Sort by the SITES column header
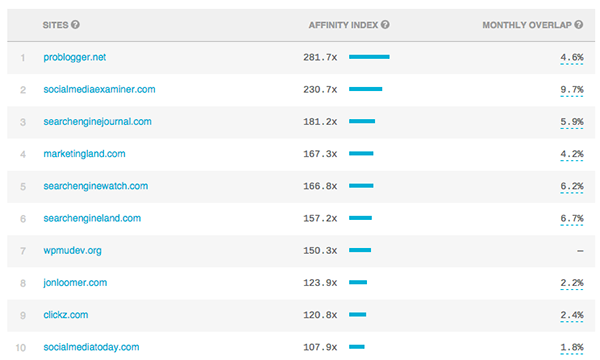This screenshot has height=360, width=600. click(x=55, y=25)
